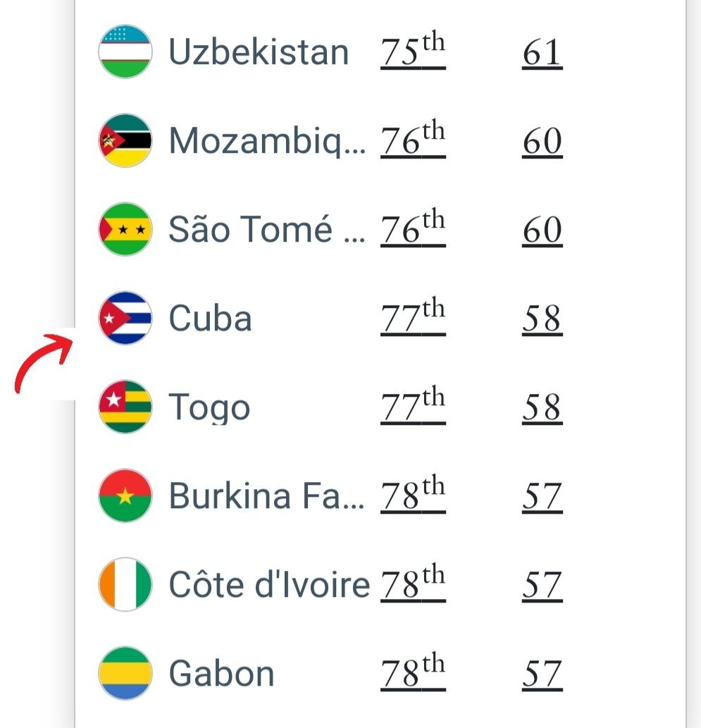Select Mozambique's 76th ranking link

(413, 141)
